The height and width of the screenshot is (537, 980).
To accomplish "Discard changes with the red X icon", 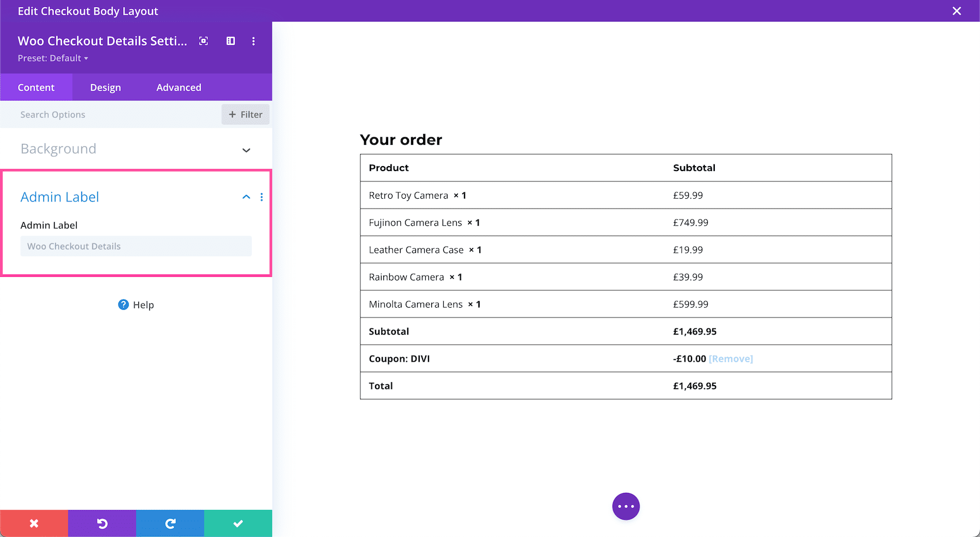I will 34,523.
